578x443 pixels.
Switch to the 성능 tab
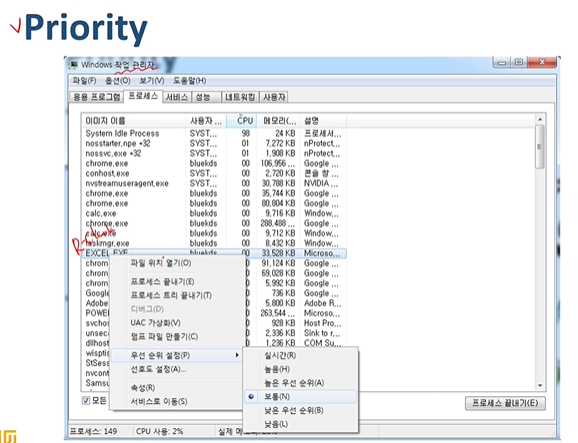[x=206, y=97]
